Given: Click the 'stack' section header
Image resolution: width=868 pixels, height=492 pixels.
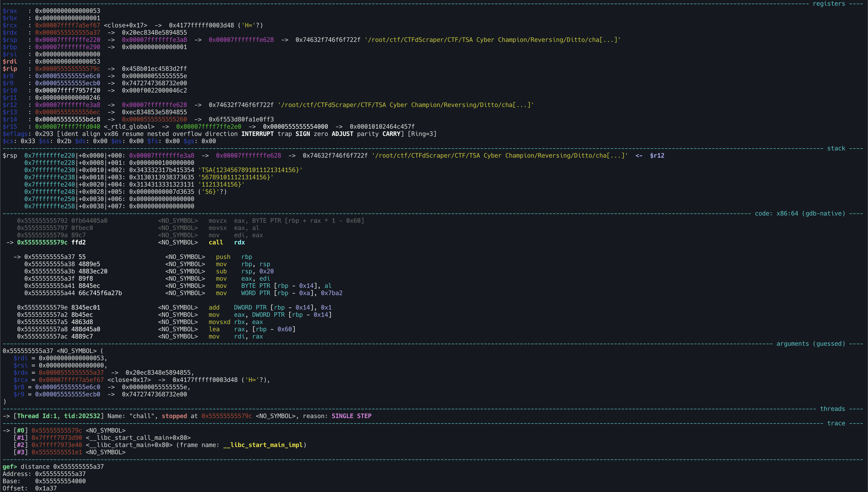Looking at the screenshot, I should click(836, 148).
